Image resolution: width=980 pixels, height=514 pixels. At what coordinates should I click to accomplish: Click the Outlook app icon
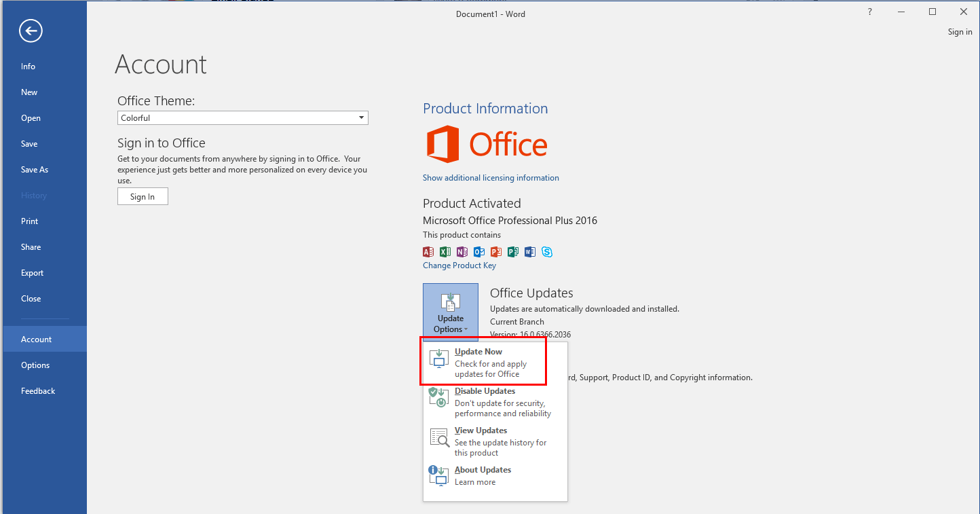[x=479, y=252]
